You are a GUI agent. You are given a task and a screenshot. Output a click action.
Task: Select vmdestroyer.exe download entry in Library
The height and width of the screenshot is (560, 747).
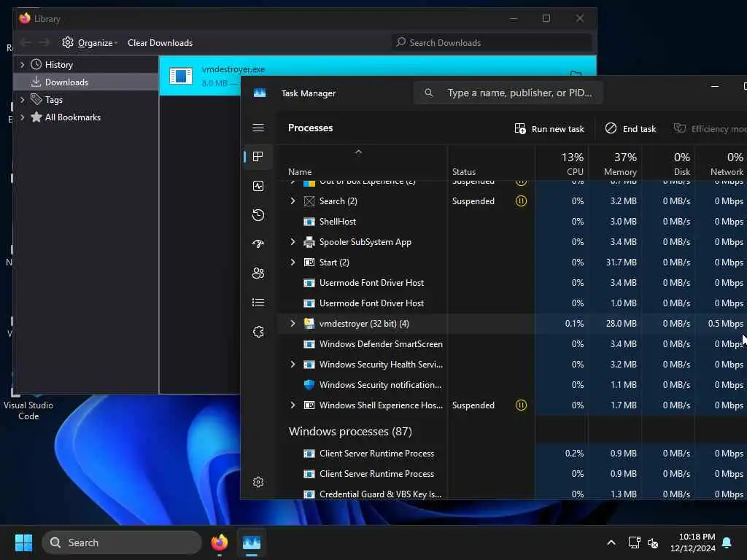[377, 76]
